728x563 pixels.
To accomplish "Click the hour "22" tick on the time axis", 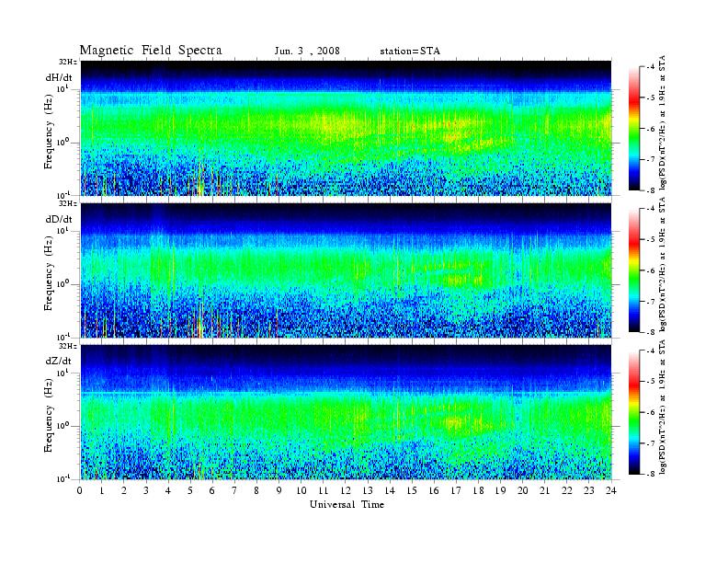I will [x=566, y=490].
